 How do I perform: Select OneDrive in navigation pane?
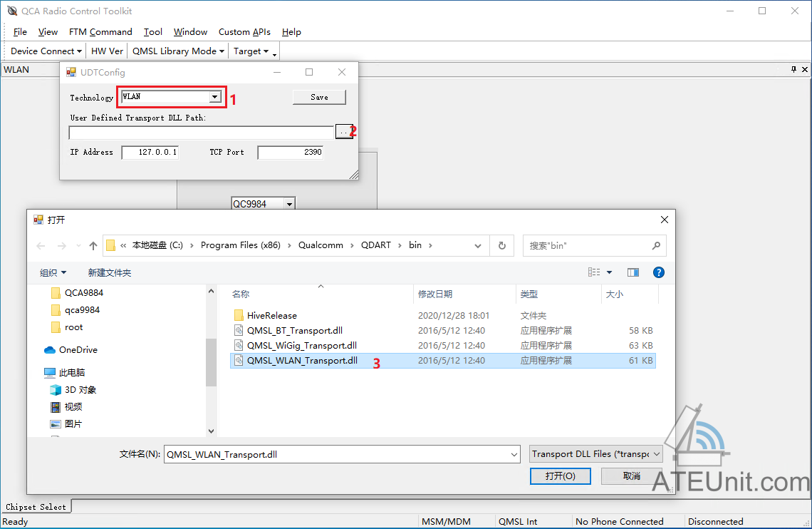pos(71,350)
